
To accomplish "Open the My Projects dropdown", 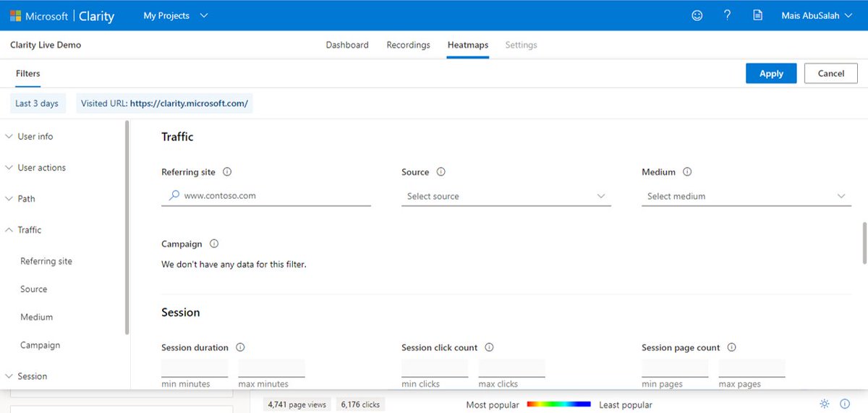I will coord(176,15).
